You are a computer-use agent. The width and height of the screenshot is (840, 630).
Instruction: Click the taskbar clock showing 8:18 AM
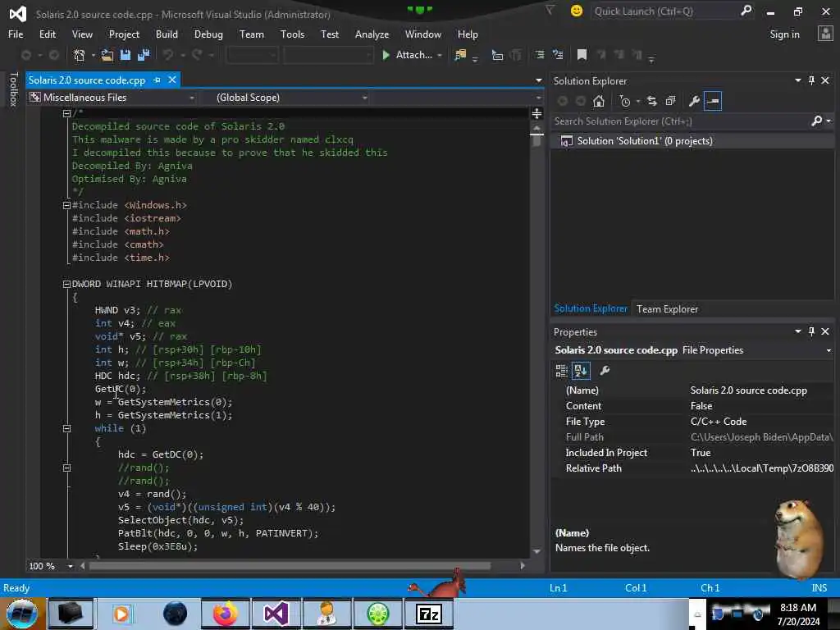coord(798,614)
